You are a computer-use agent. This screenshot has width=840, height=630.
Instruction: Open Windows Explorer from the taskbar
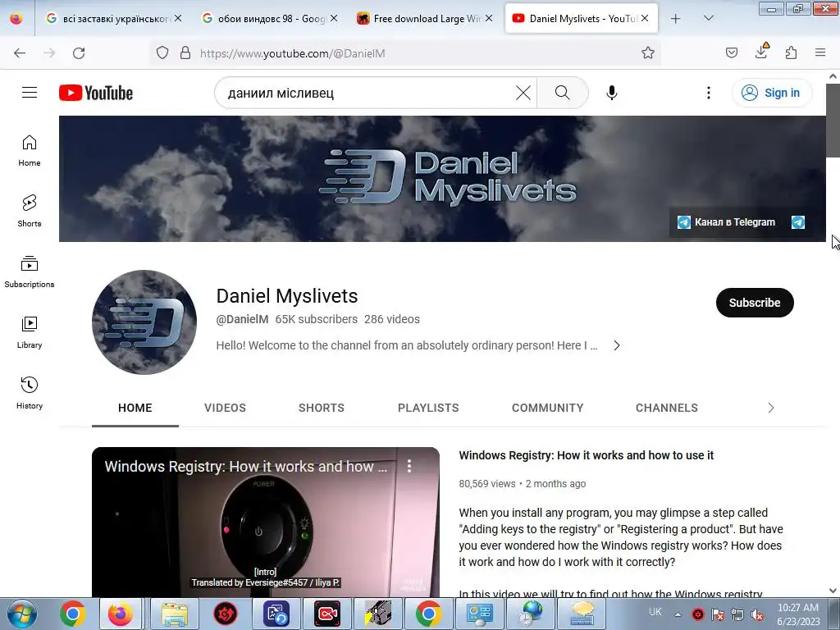175,614
